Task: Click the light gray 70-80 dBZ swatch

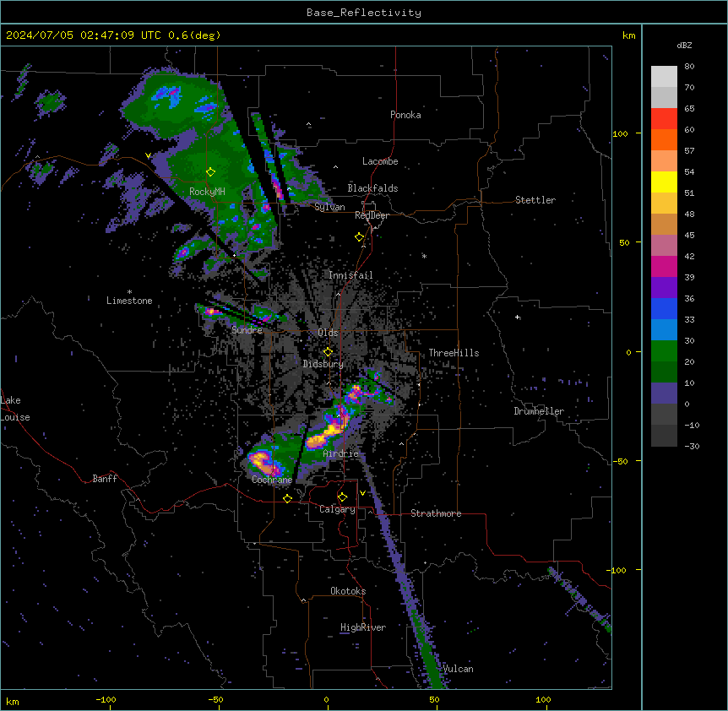Action: [x=664, y=77]
